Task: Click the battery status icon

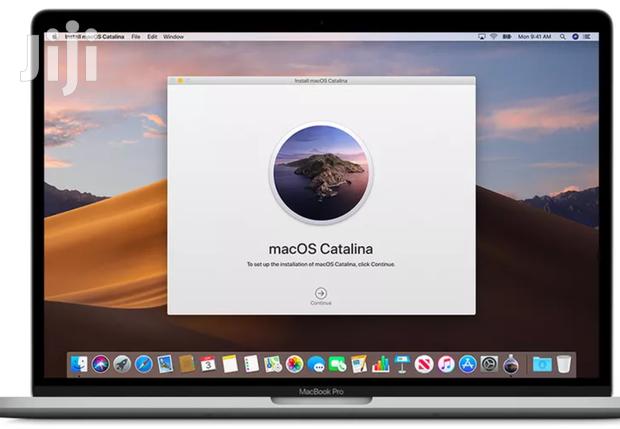Action: (507, 36)
